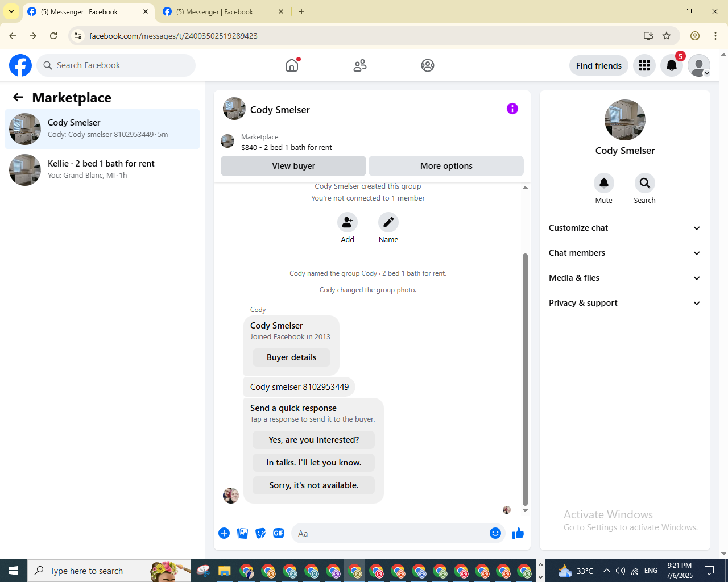Open Kellie 2 bed 1 bath conversation
Screen dimensions: 728x582
click(x=102, y=170)
